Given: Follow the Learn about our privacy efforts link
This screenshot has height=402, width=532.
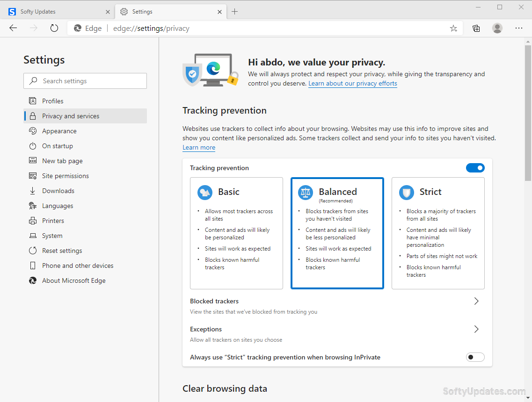Looking at the screenshot, I should click(x=352, y=83).
